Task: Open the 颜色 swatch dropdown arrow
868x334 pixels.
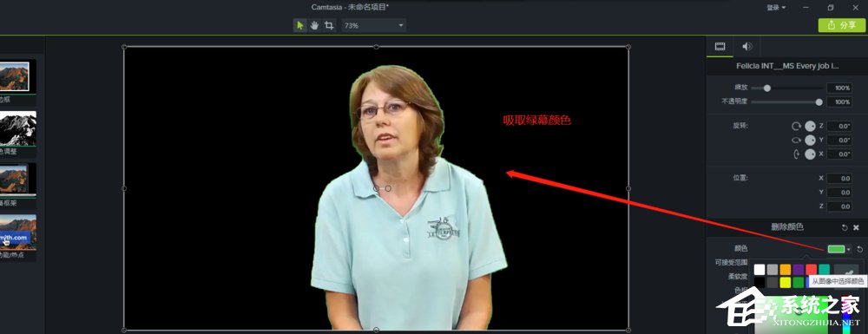Action: (x=849, y=249)
